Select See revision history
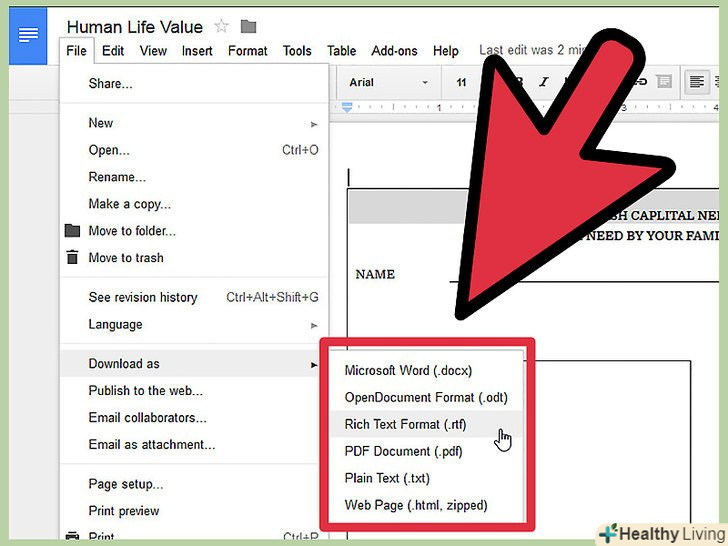 point(194,297)
